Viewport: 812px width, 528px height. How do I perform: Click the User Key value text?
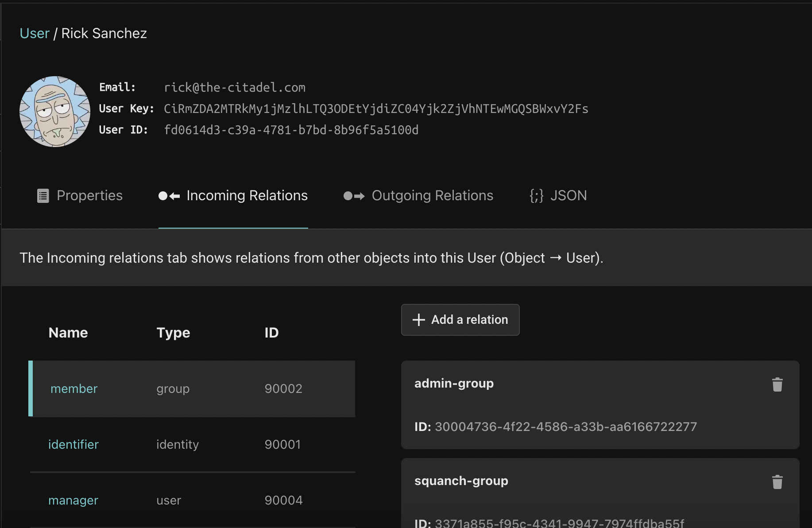376,109
